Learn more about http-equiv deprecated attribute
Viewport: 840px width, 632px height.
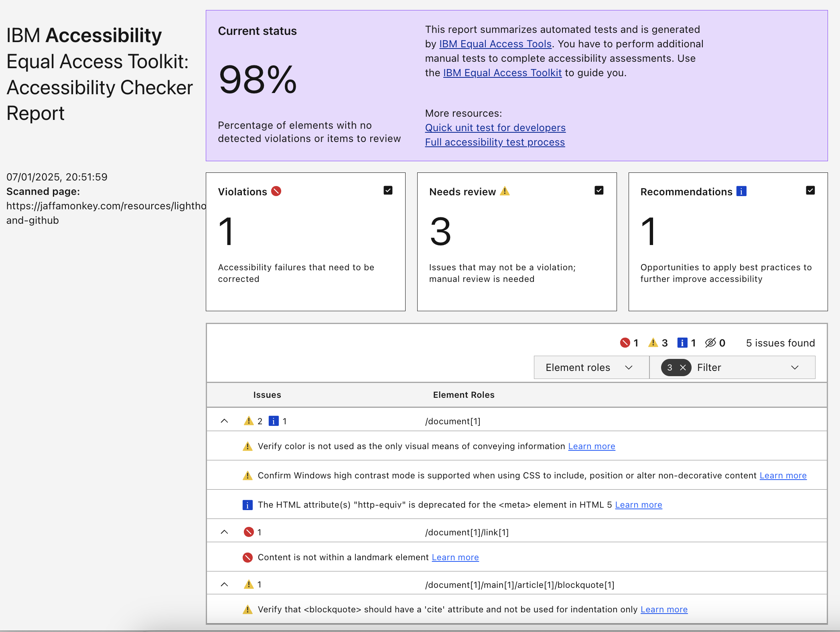pos(639,505)
